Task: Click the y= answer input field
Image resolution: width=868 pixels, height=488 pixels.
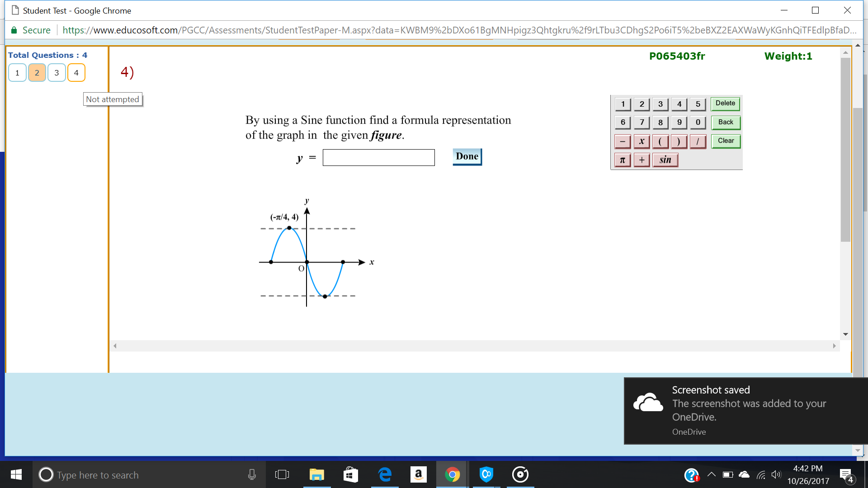Action: (x=378, y=156)
